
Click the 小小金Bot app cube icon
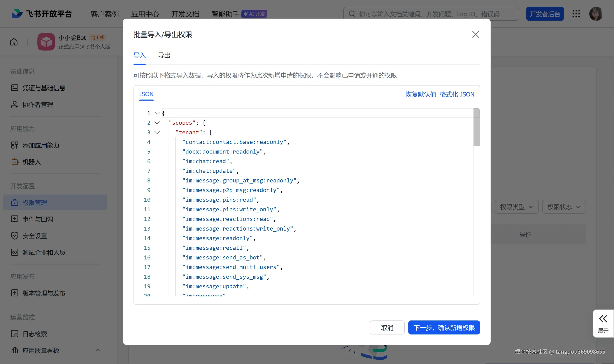tap(46, 42)
